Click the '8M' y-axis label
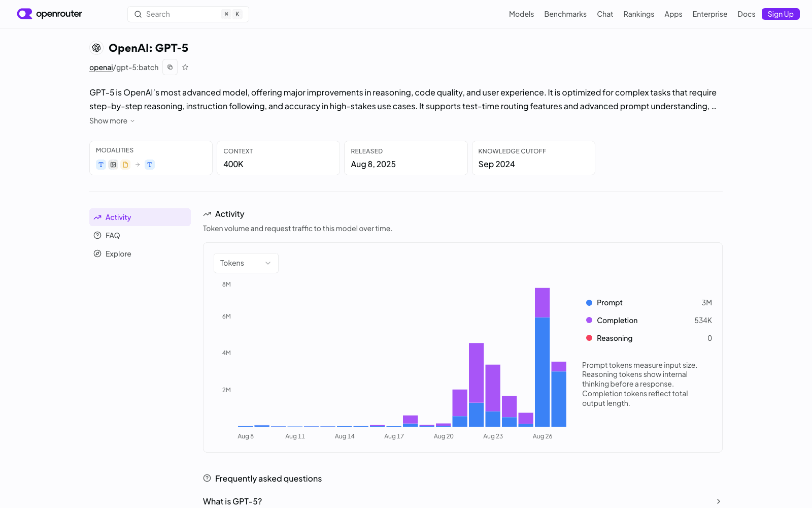This screenshot has height=508, width=812. (x=226, y=284)
